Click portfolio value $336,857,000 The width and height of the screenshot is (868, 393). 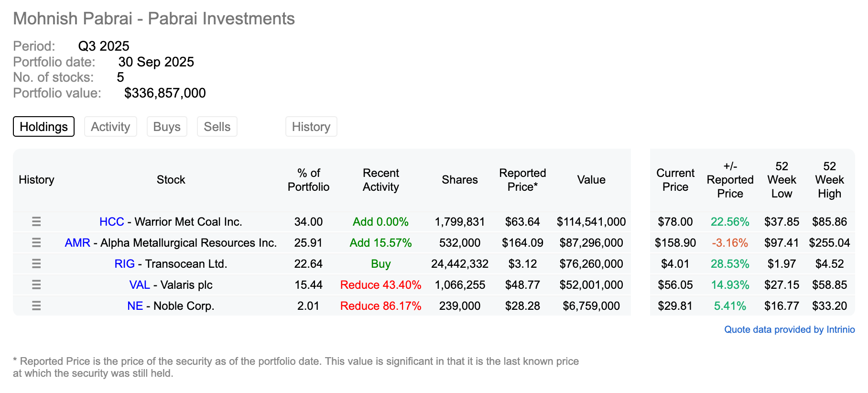coord(165,93)
